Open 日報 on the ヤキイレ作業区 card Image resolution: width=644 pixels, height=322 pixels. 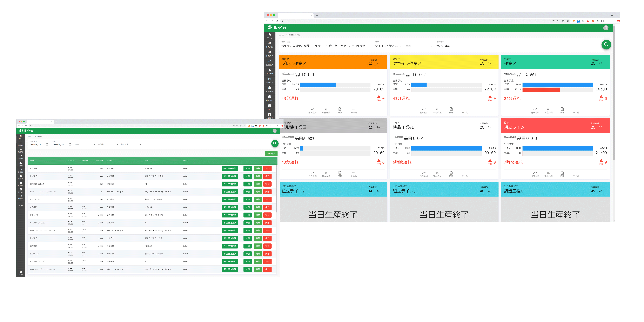[x=451, y=110]
